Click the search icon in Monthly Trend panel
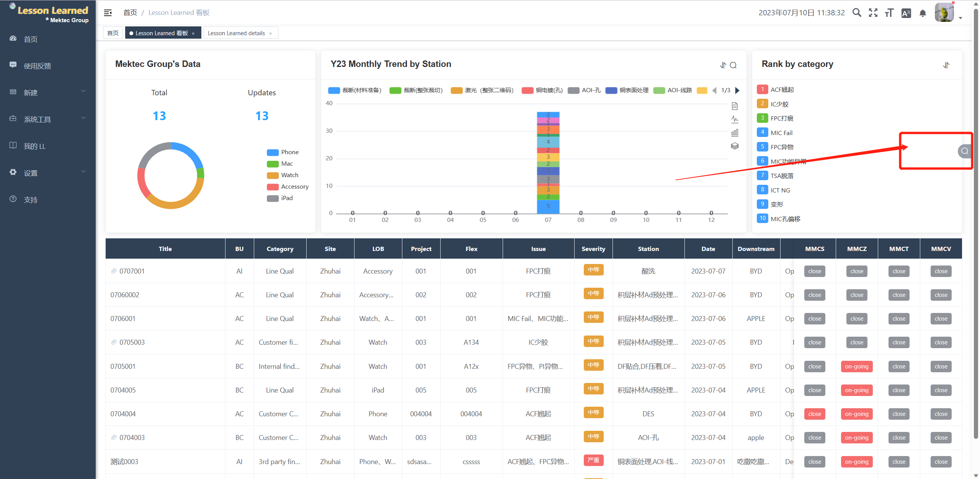Viewport: 980px width, 479px height. (x=733, y=65)
